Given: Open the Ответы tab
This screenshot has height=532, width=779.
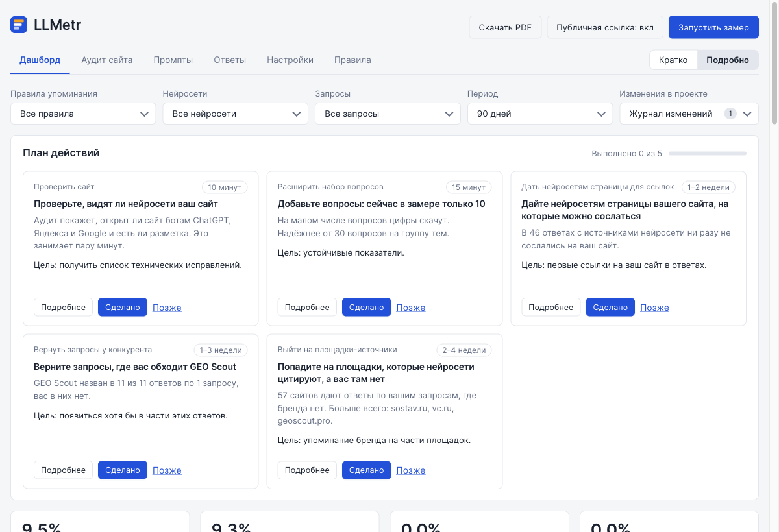Looking at the screenshot, I should tap(230, 60).
